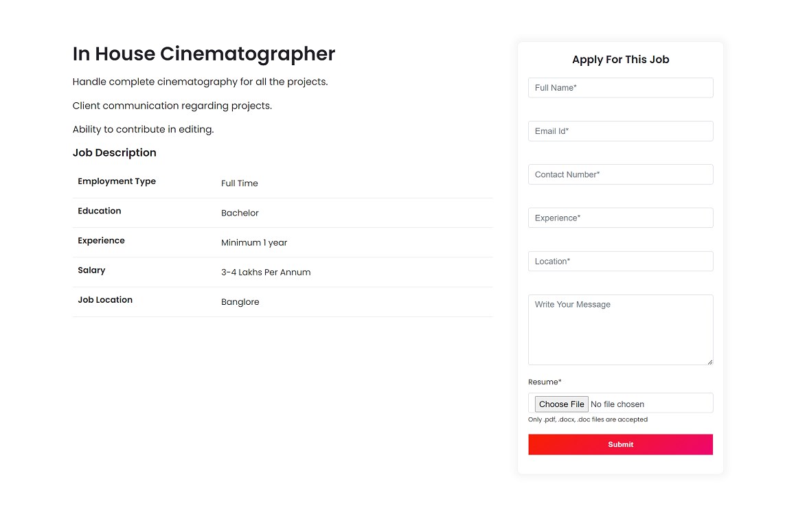The image size is (796, 532).
Task: Click the Contact Number field
Action: point(620,174)
